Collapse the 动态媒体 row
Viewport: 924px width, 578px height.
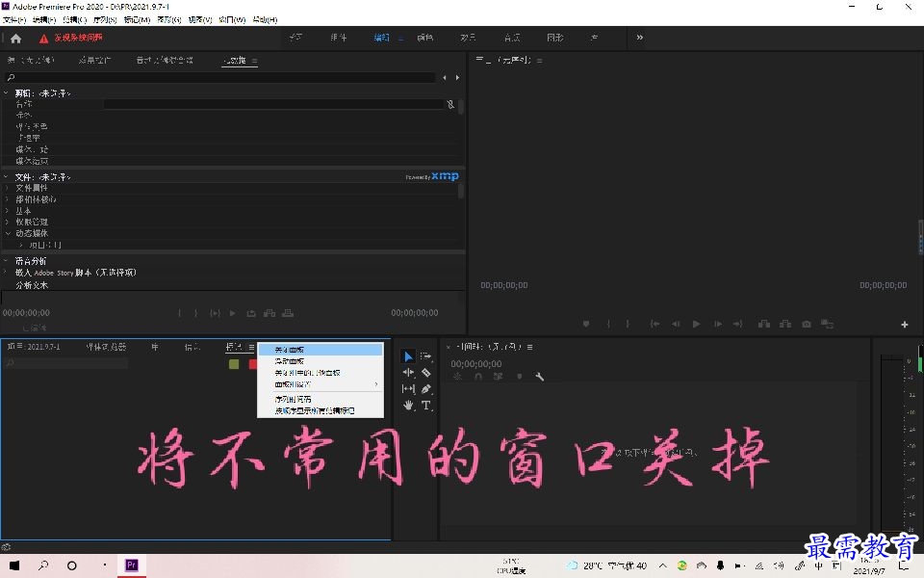(x=8, y=233)
